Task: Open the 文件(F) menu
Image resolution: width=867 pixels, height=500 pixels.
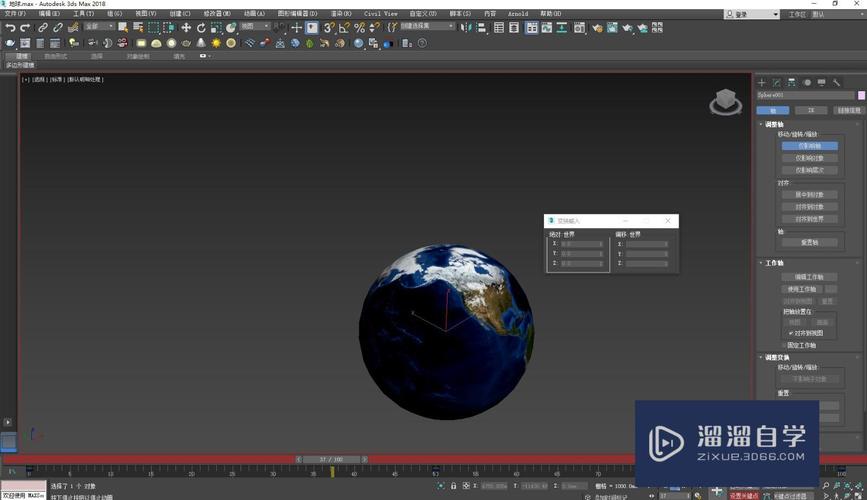Action: pyautogui.click(x=15, y=13)
